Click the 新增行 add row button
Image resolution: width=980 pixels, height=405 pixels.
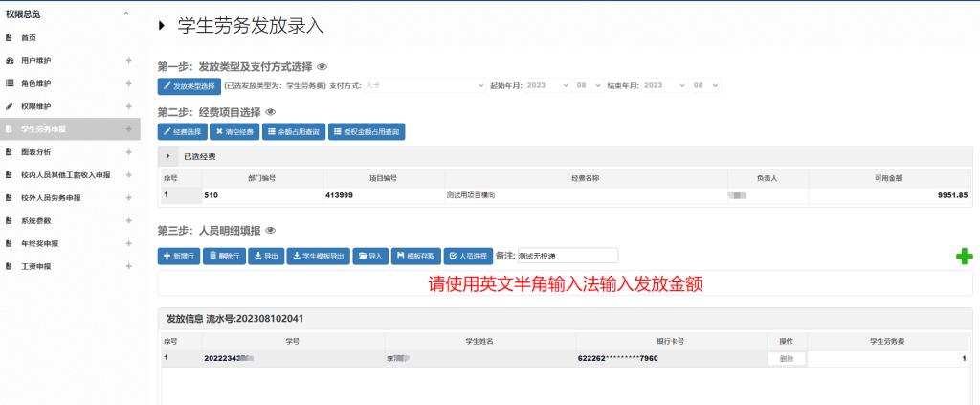pyautogui.click(x=179, y=256)
